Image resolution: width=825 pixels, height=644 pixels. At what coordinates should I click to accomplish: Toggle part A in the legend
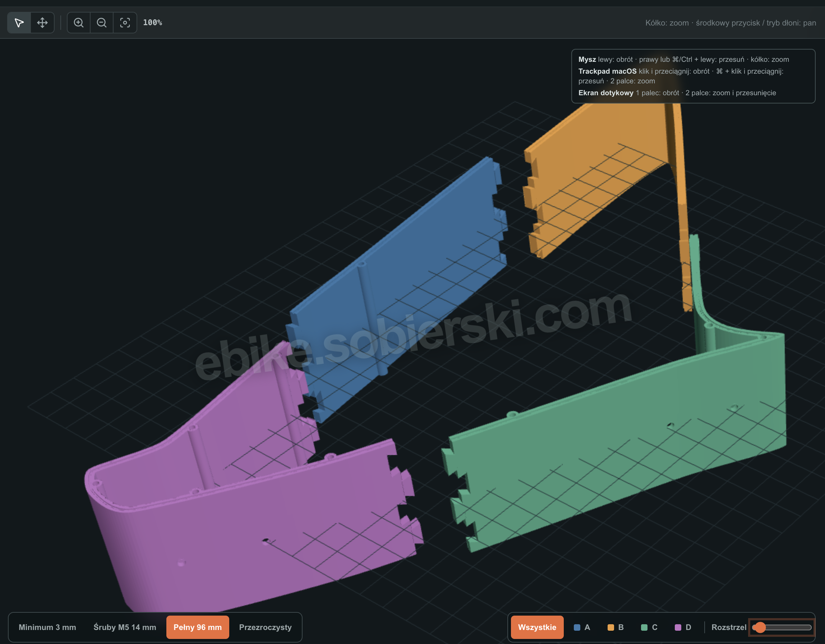(x=582, y=627)
